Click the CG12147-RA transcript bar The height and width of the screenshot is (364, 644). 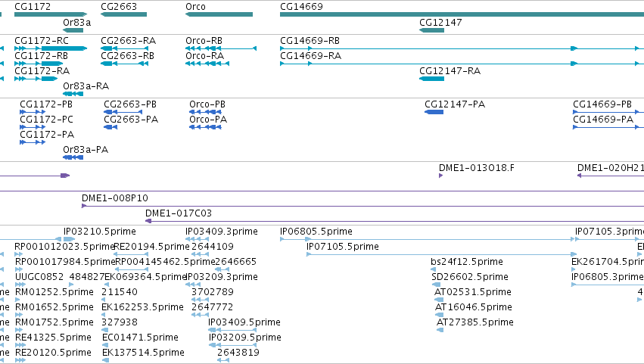[x=431, y=79]
